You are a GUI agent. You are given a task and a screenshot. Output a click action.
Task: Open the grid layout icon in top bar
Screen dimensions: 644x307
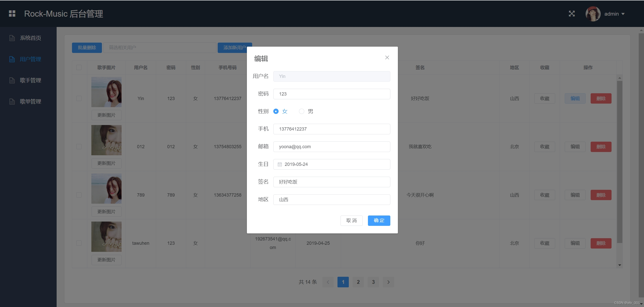point(12,14)
